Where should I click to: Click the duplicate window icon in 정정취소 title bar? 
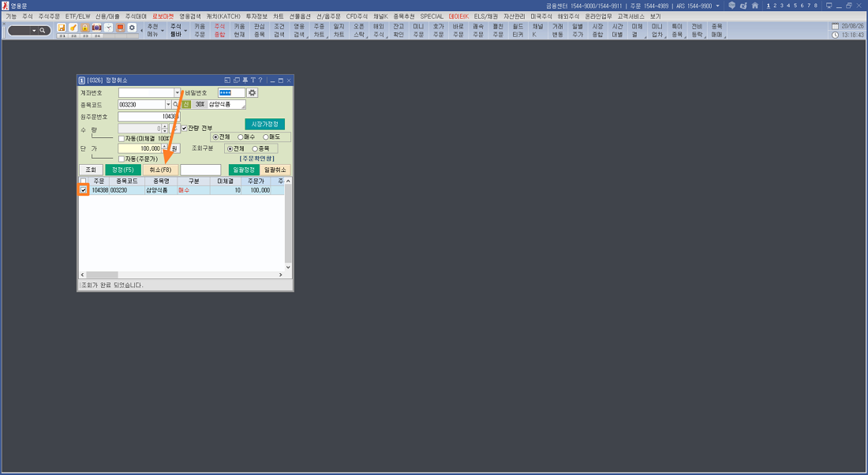pos(237,80)
